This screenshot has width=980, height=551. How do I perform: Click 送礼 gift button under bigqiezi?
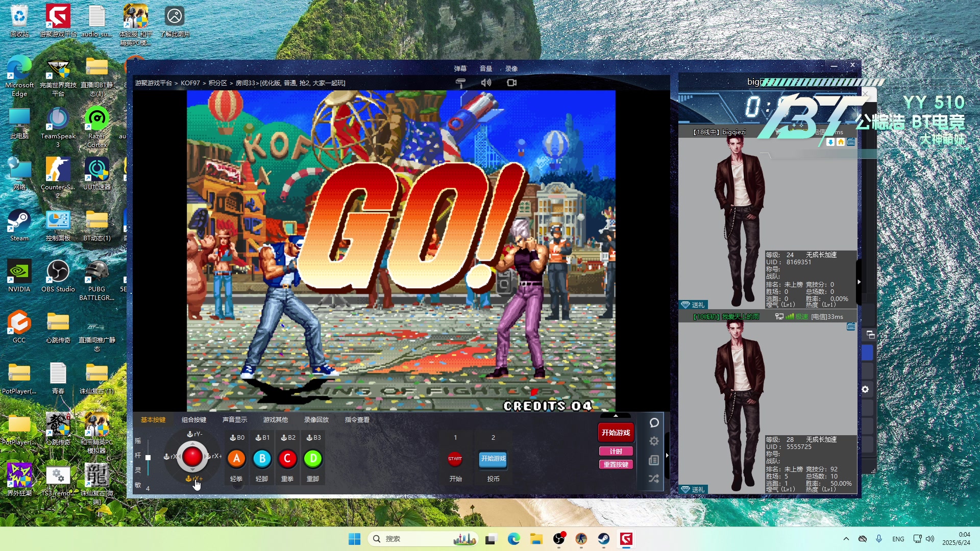click(693, 305)
